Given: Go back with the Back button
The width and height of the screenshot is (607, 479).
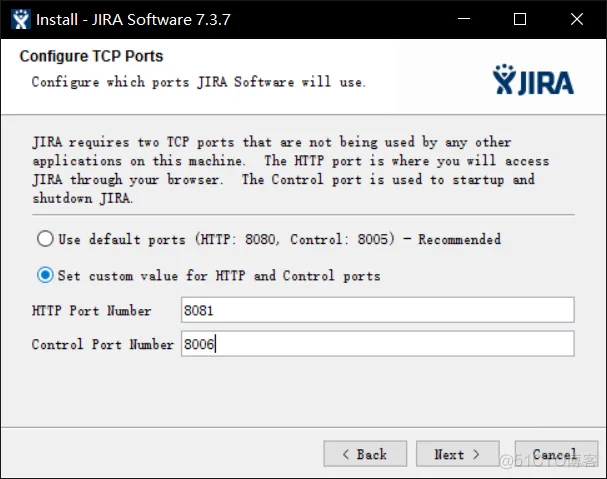Looking at the screenshot, I should (365, 453).
